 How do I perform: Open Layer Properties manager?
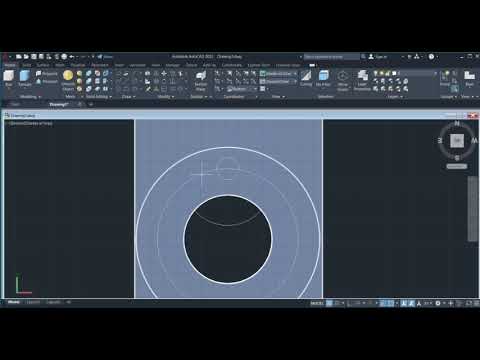(x=362, y=80)
